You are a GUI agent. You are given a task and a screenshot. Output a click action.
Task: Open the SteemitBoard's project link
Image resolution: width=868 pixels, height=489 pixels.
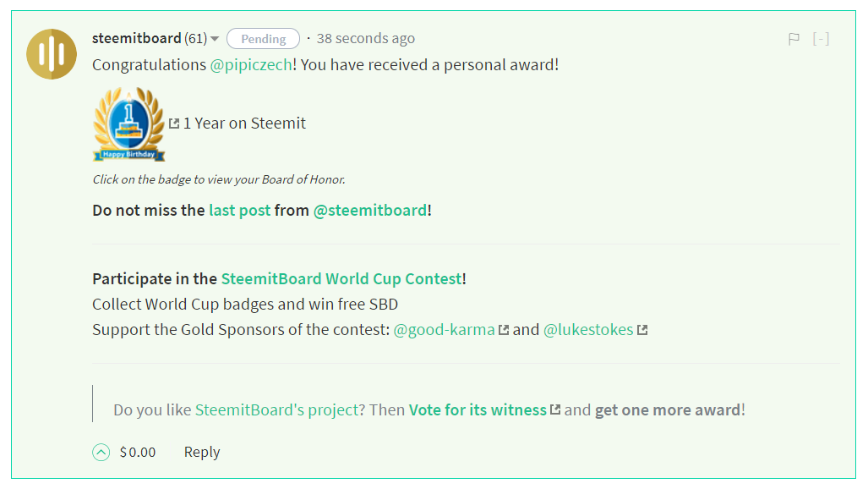pos(276,410)
